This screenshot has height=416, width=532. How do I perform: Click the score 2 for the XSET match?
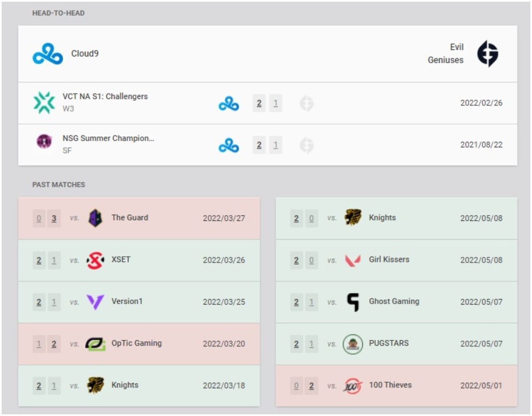(39, 259)
